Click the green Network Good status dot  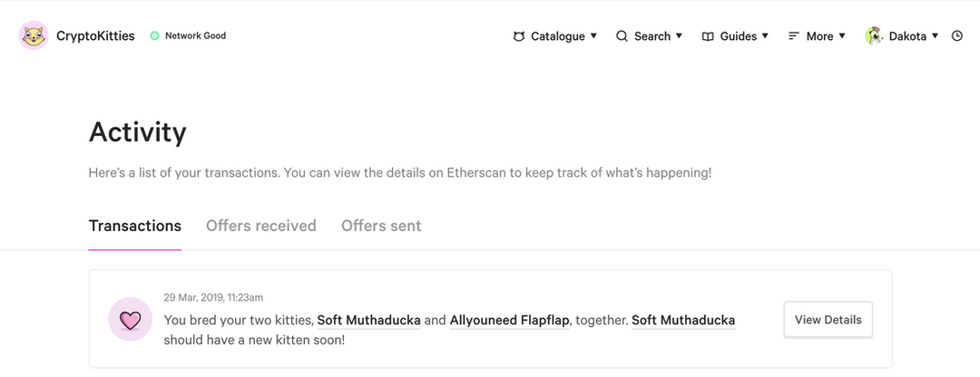154,36
